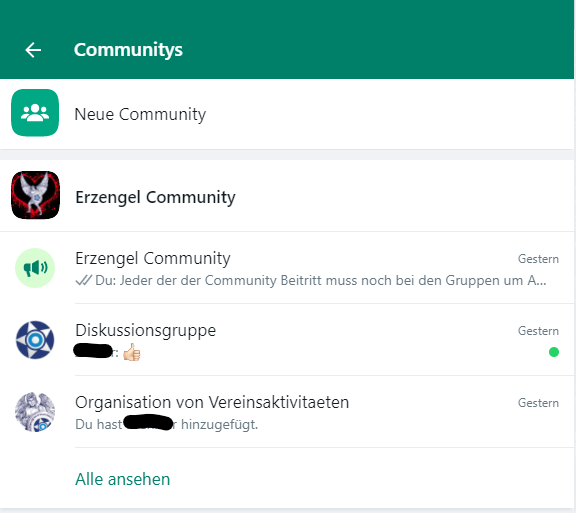This screenshot has width=576, height=513.
Task: Click the Neue Community group icon
Action: click(35, 113)
